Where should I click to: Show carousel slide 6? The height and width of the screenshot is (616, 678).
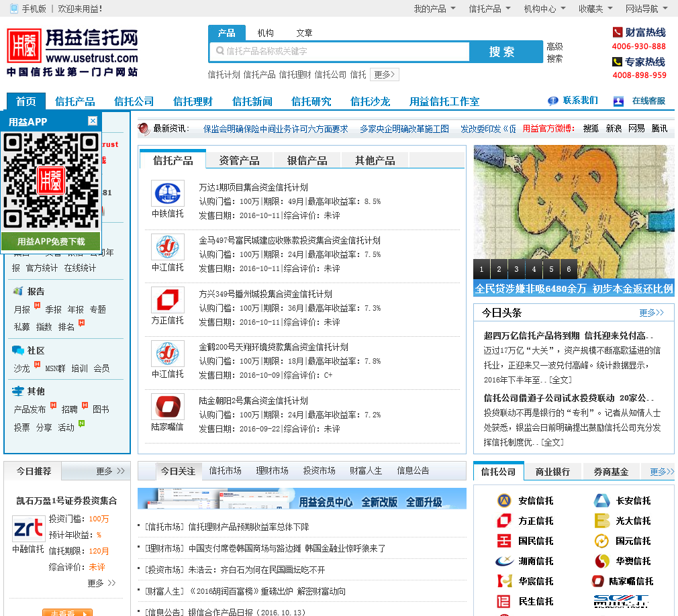[569, 269]
